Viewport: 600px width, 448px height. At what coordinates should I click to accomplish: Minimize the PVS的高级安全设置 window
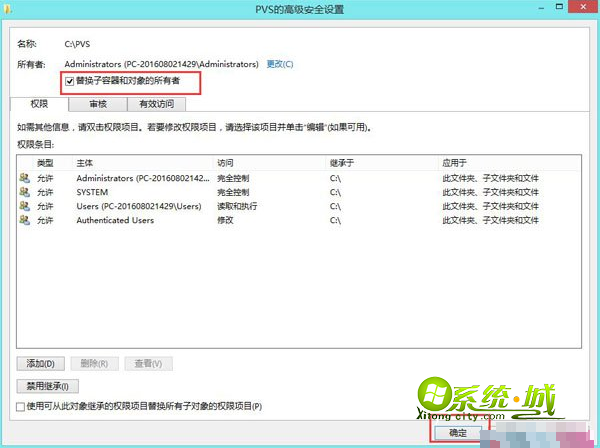[x=541, y=8]
